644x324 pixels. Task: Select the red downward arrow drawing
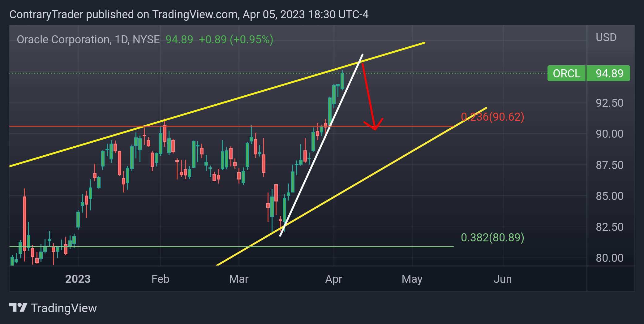pyautogui.click(x=368, y=96)
